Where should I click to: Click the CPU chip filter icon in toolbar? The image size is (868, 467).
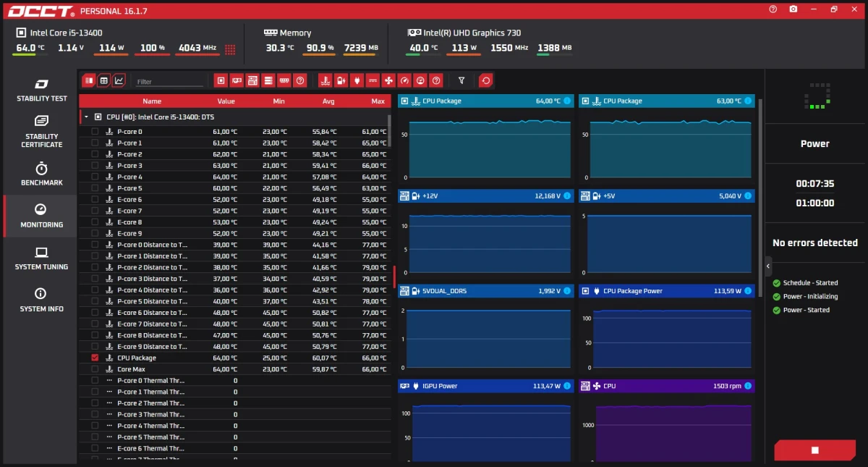pos(221,80)
